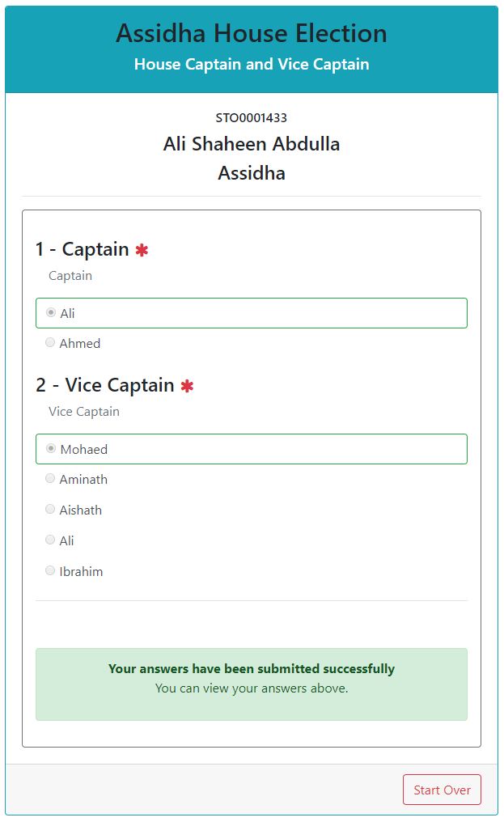Image resolution: width=504 pixels, height=826 pixels.
Task: Pick Ibrahim as Vice Captain
Action: (50, 571)
